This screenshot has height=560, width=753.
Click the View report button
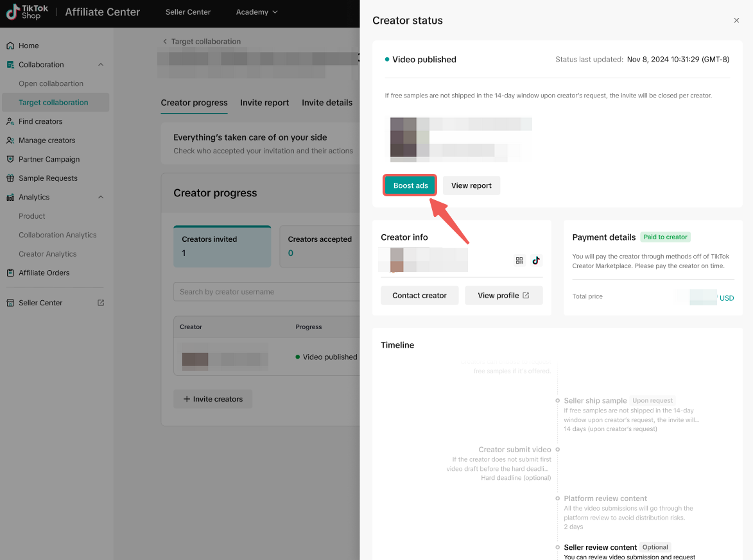pos(471,185)
